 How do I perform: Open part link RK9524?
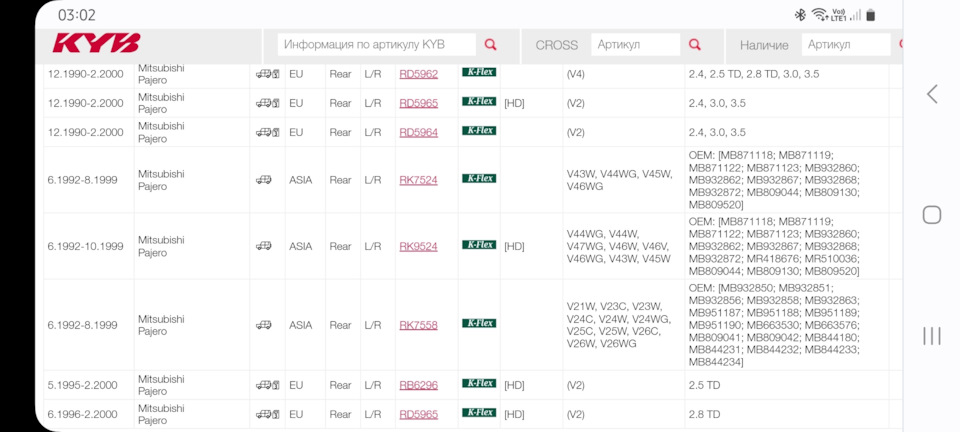click(418, 246)
